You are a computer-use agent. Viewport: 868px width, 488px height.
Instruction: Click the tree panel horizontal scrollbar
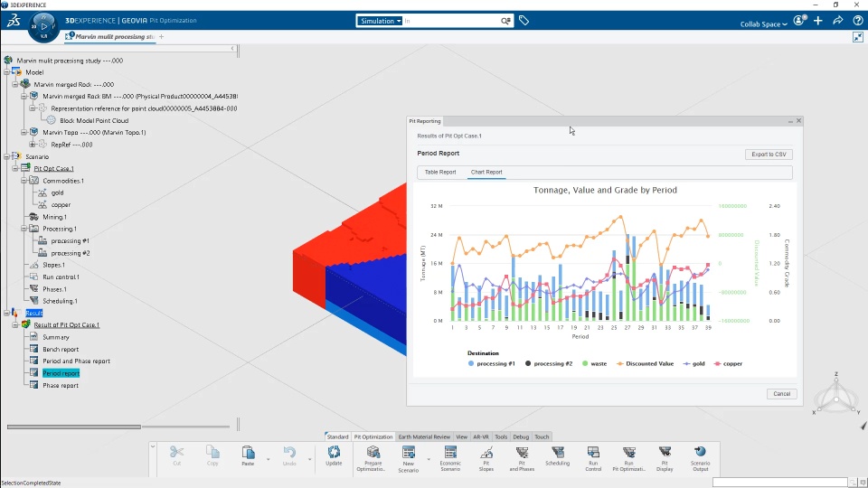(x=73, y=427)
